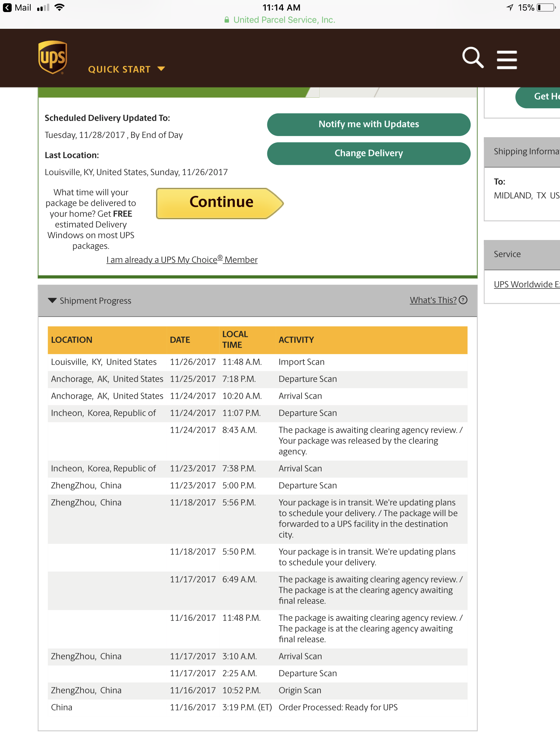The image size is (560, 747).
Task: Click the LOCATION column header
Action: [72, 340]
